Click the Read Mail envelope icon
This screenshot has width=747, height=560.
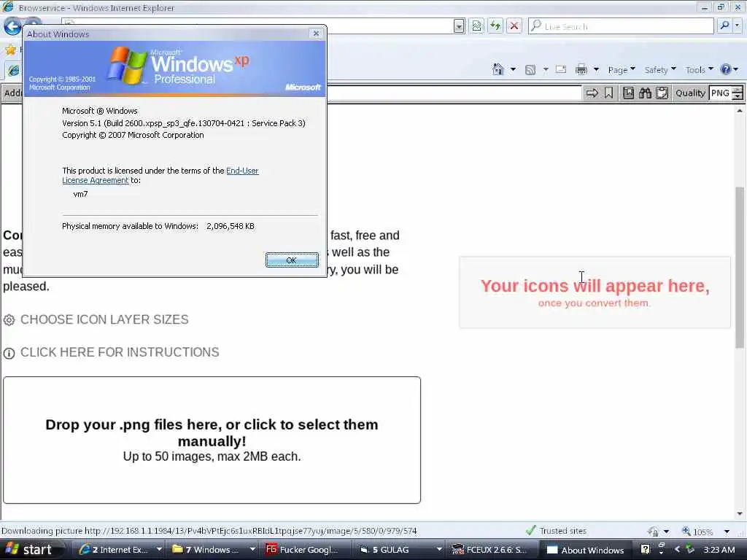pyautogui.click(x=561, y=69)
